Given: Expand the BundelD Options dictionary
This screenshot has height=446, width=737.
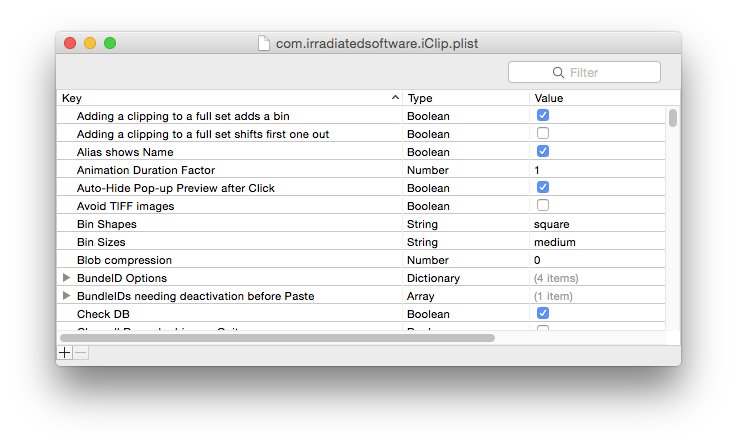Looking at the screenshot, I should pos(66,278).
